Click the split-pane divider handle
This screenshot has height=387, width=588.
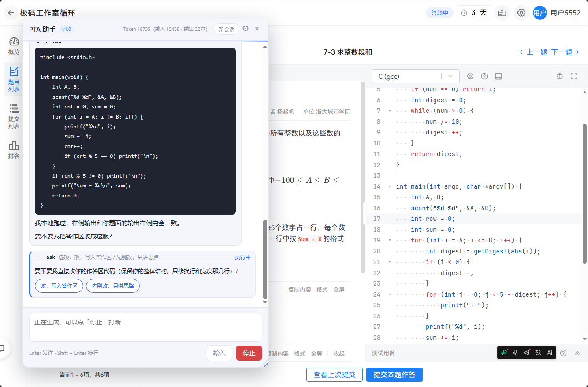[x=365, y=212]
